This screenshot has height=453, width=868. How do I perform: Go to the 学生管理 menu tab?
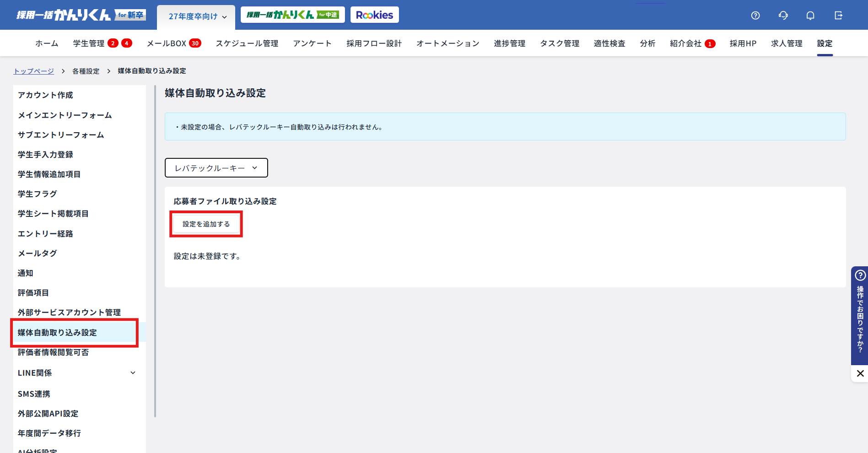pyautogui.click(x=89, y=43)
